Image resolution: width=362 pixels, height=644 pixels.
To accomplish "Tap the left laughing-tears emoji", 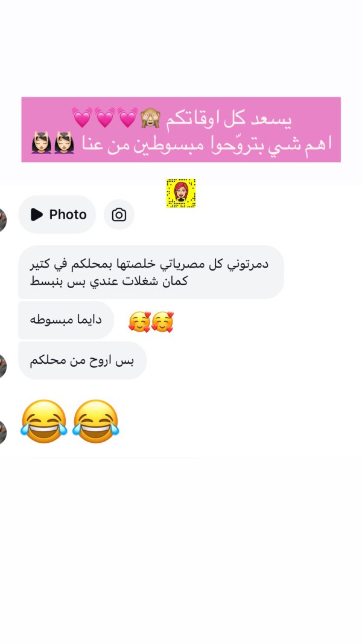I will click(43, 422).
